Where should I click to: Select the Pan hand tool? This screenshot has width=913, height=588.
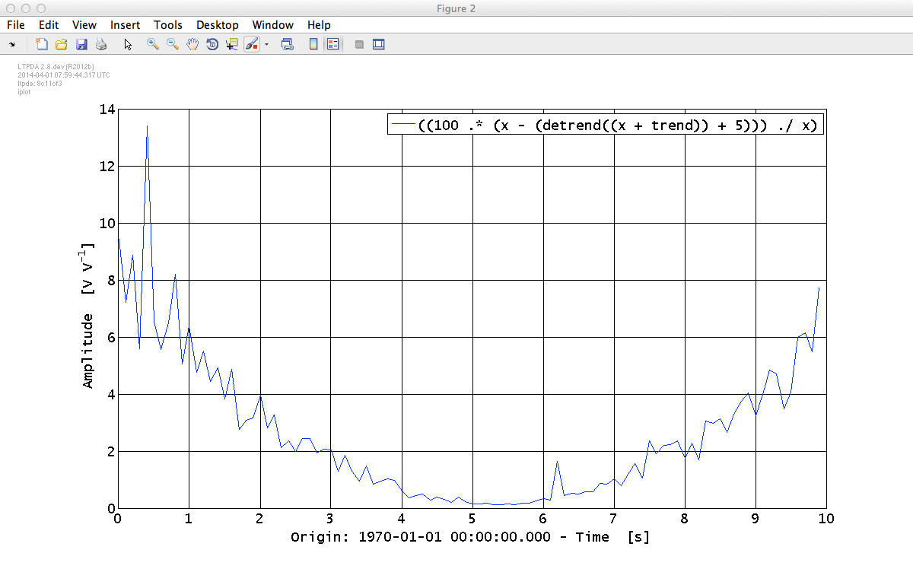(192, 45)
